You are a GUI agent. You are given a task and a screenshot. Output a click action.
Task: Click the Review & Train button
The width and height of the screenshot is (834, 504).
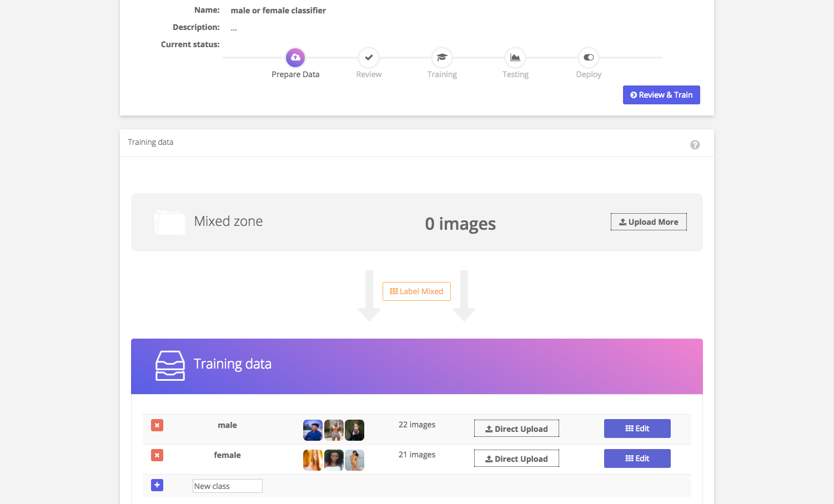click(661, 95)
